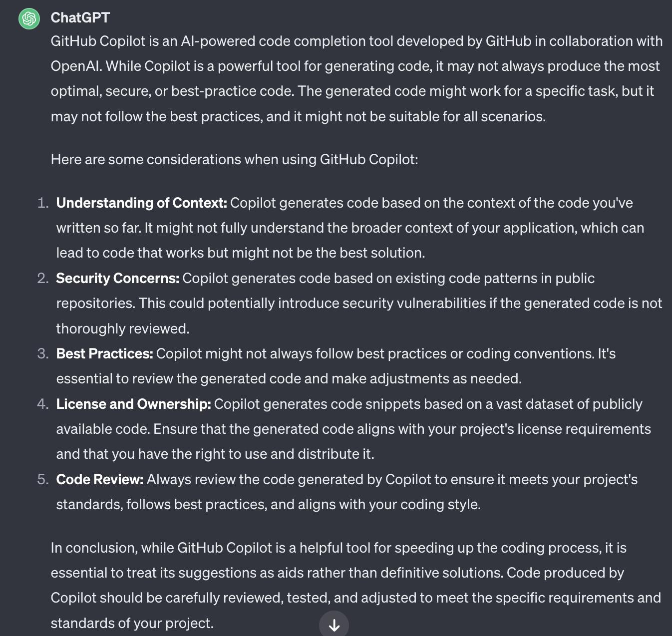Click list number 3 marker

point(43,354)
